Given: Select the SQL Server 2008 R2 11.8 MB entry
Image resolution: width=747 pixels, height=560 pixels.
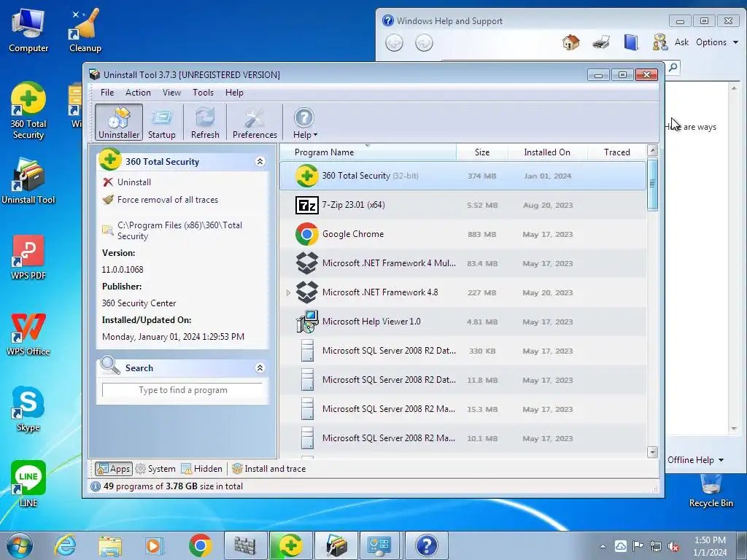Looking at the screenshot, I should pyautogui.click(x=462, y=380).
